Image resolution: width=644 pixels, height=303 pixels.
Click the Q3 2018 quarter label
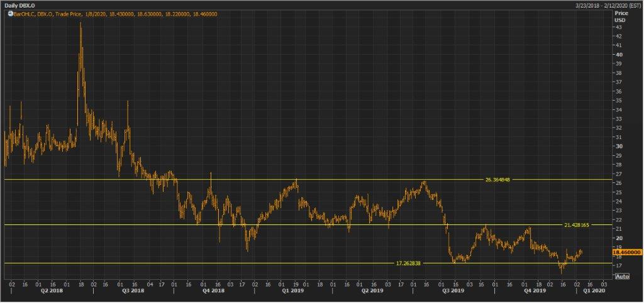[133, 290]
